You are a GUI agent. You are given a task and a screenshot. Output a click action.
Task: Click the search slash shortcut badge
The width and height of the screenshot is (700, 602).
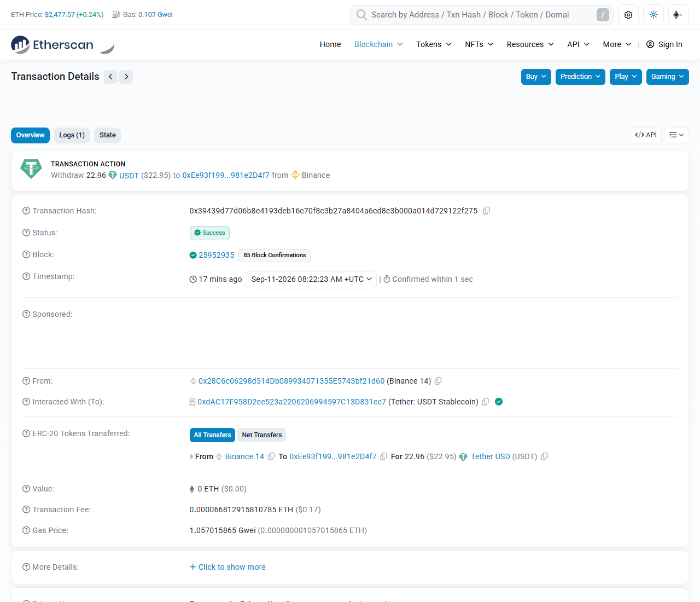(603, 15)
